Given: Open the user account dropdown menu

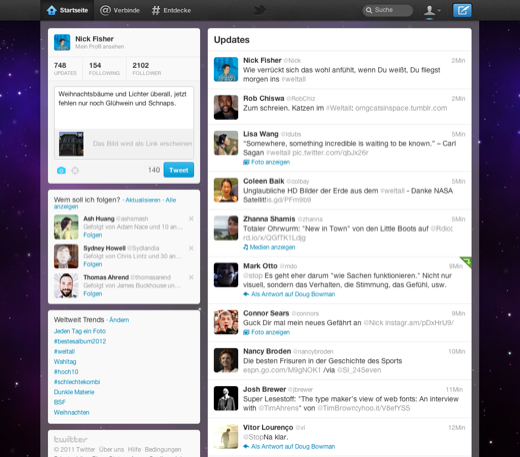Looking at the screenshot, I should [432, 10].
